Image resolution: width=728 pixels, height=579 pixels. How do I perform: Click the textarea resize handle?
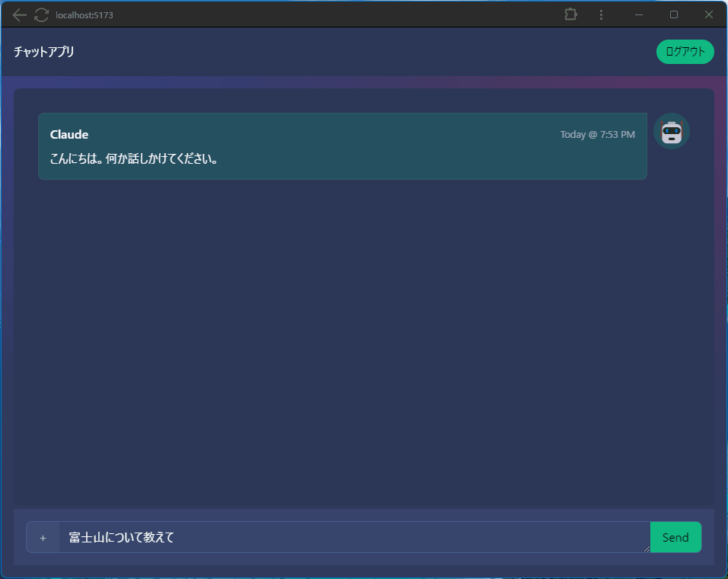pos(647,549)
